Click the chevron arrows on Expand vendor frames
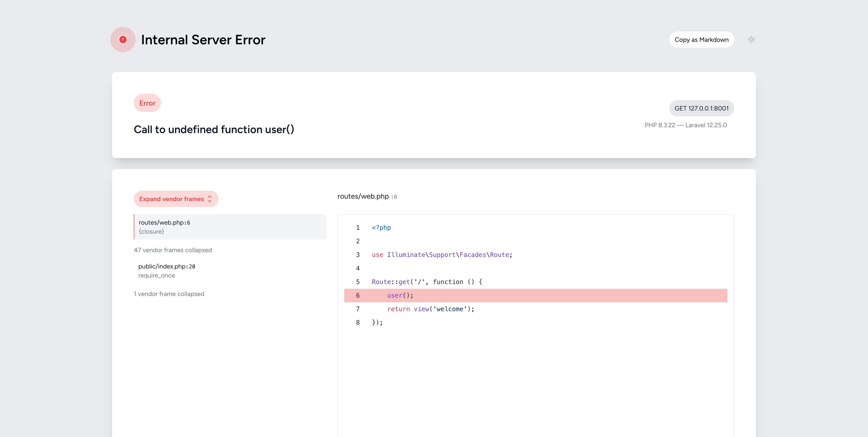868x437 pixels. (x=210, y=199)
